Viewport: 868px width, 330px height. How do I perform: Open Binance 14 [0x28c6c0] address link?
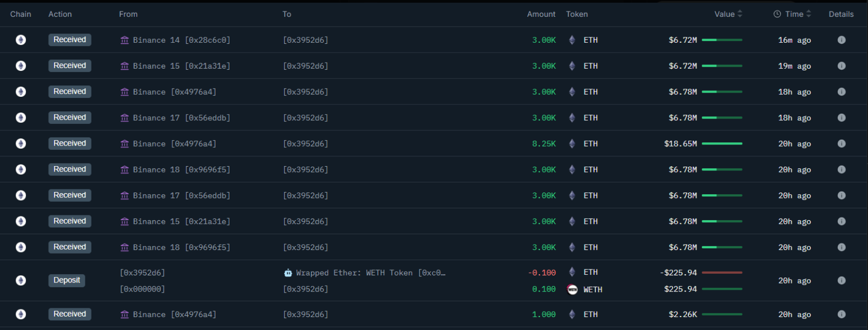(181, 40)
